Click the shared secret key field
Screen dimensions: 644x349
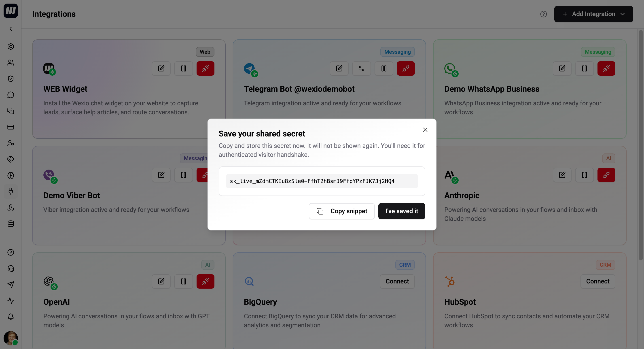tap(322, 181)
